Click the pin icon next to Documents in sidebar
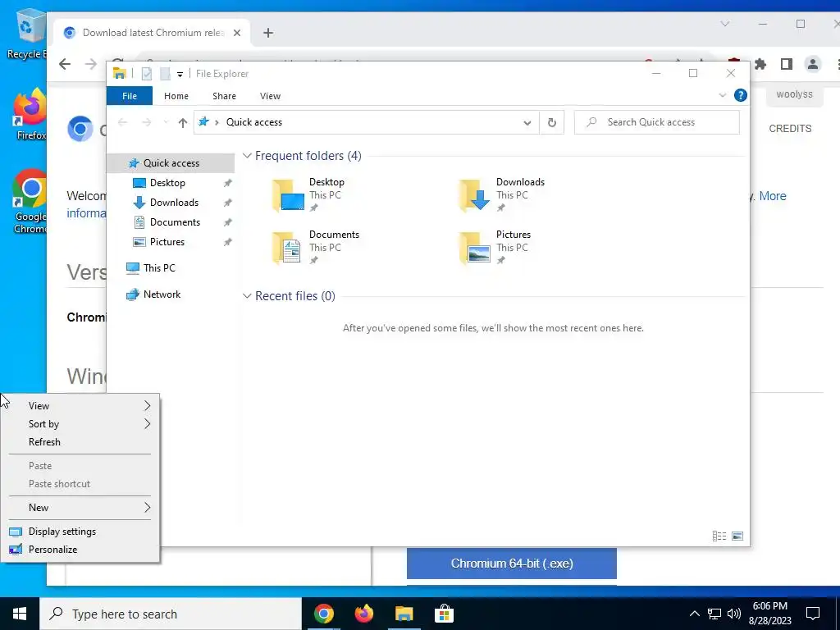This screenshot has width=840, height=630. (228, 222)
